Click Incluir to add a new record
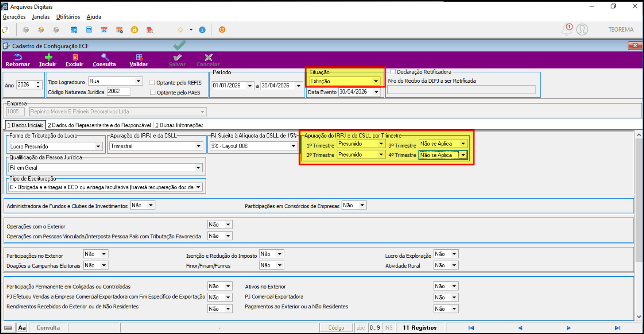Image resolution: width=644 pixels, height=334 pixels. click(48, 60)
